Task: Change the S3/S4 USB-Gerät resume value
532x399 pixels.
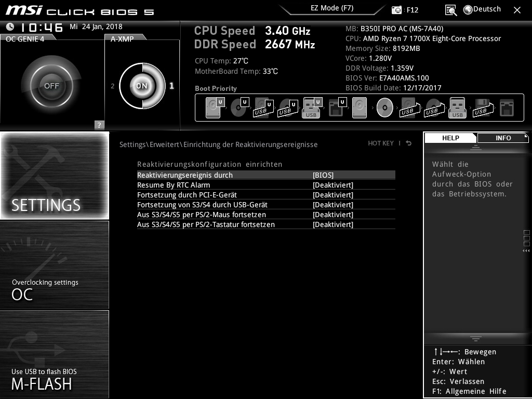Action: [333, 205]
